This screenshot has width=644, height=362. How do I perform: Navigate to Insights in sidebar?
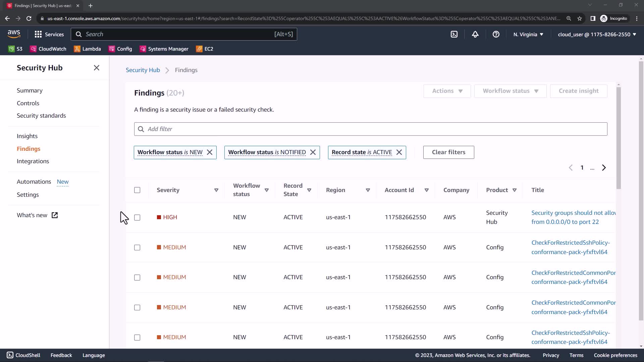tap(27, 136)
